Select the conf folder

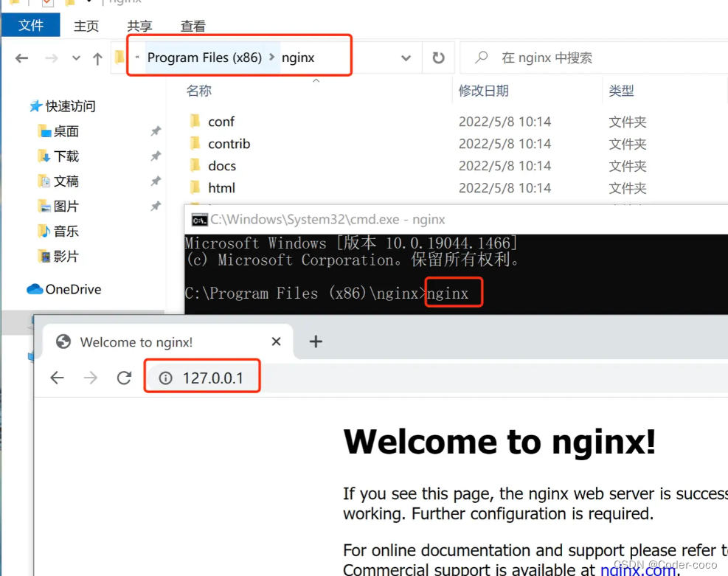tap(221, 122)
